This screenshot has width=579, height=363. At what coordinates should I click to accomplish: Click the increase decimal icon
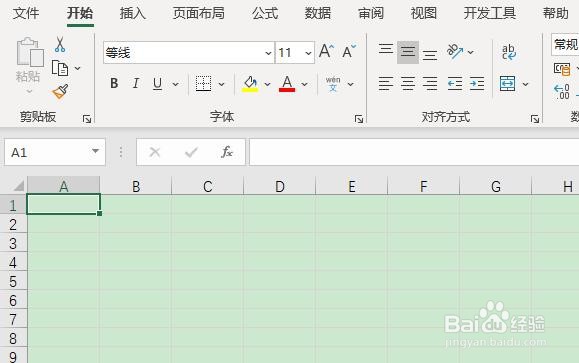pyautogui.click(x=562, y=92)
